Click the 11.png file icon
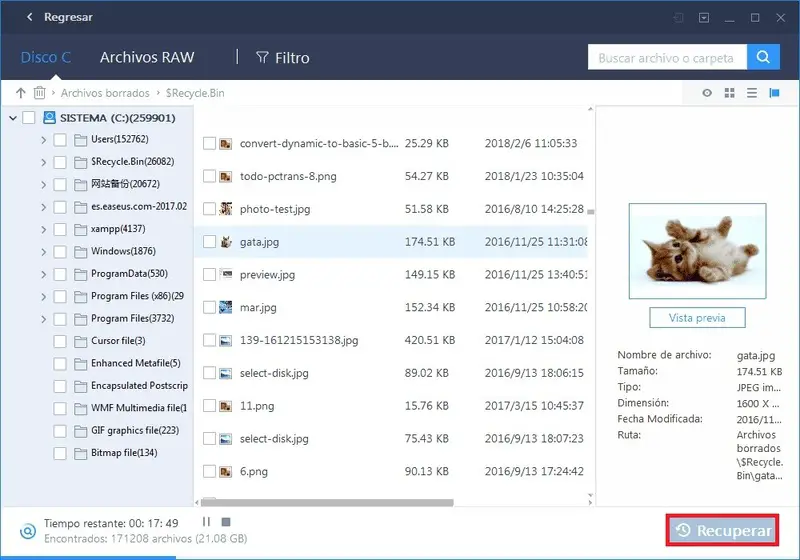 226,406
